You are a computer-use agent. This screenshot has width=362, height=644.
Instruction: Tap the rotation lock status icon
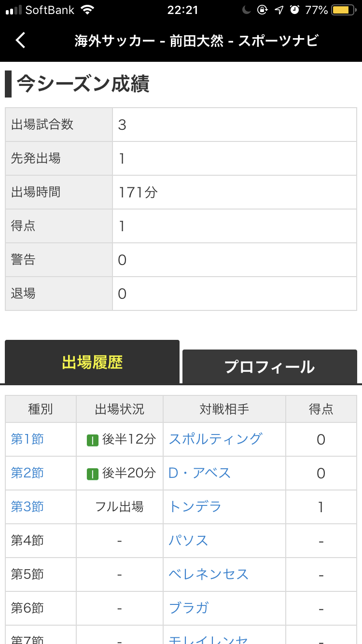coord(262,10)
